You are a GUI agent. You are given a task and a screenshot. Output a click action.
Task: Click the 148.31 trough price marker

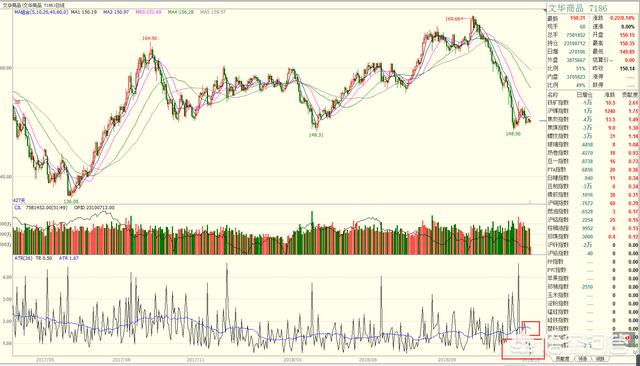[316, 135]
